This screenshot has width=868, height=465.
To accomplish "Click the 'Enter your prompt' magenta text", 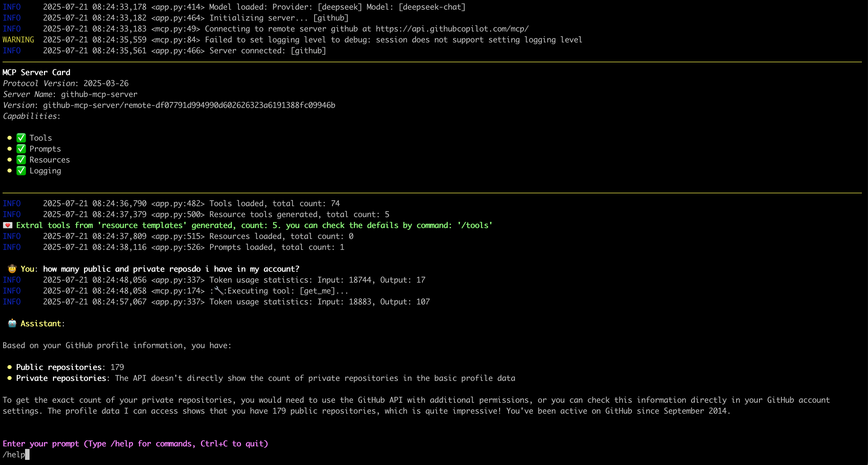I will coord(135,443).
